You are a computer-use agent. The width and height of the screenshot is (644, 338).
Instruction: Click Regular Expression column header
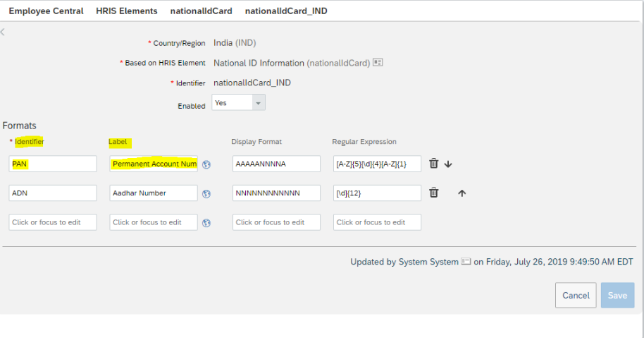(364, 141)
